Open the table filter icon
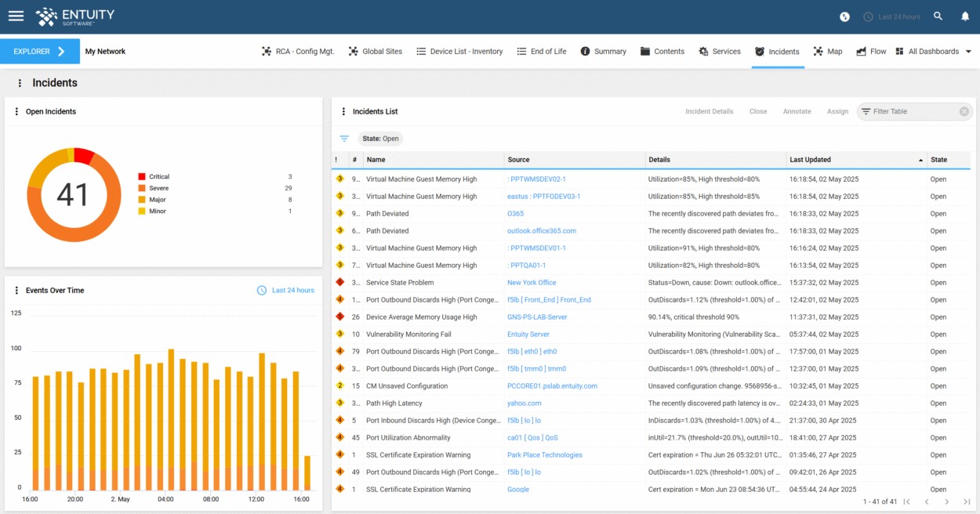This screenshot has width=980, height=514. pos(344,139)
